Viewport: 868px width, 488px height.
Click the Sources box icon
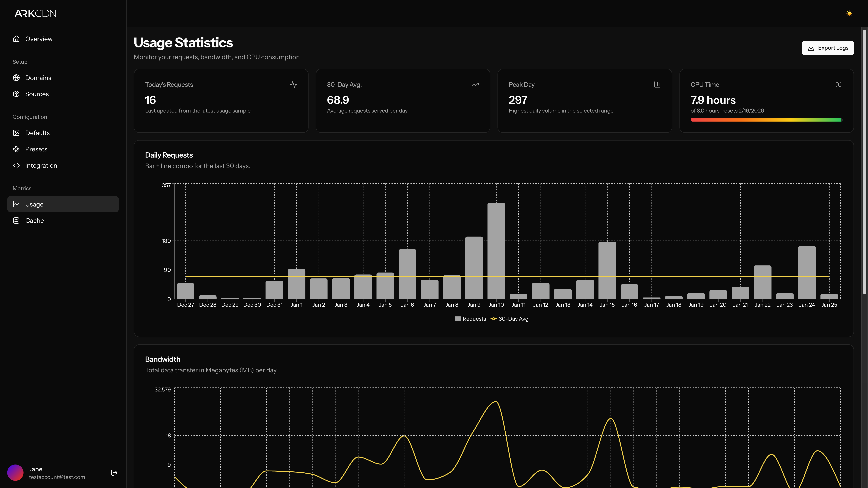pyautogui.click(x=16, y=94)
